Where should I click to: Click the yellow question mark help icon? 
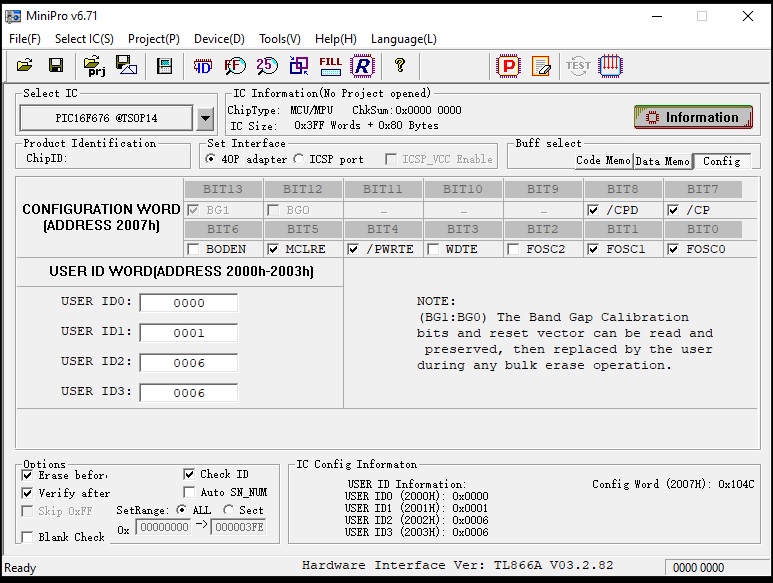pyautogui.click(x=400, y=66)
